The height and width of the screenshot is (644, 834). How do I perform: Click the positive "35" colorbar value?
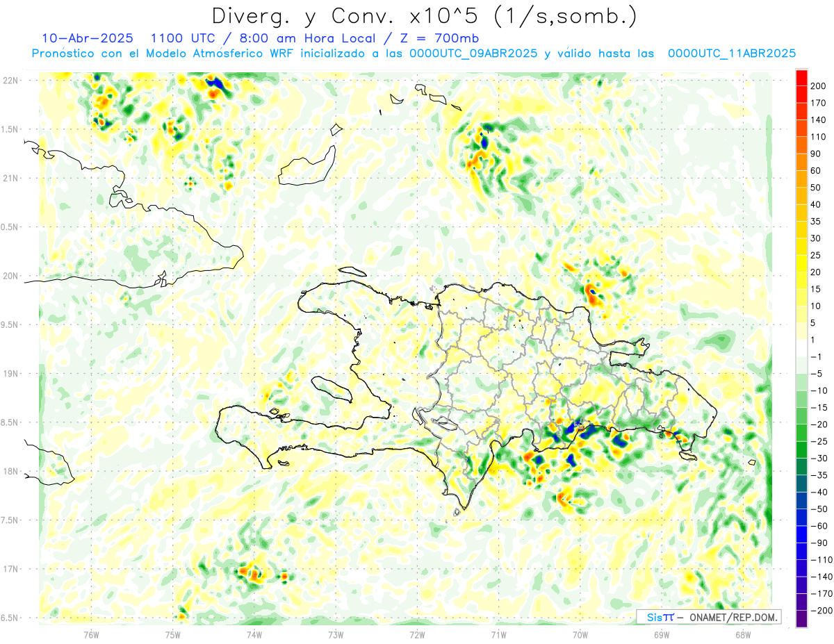point(816,222)
